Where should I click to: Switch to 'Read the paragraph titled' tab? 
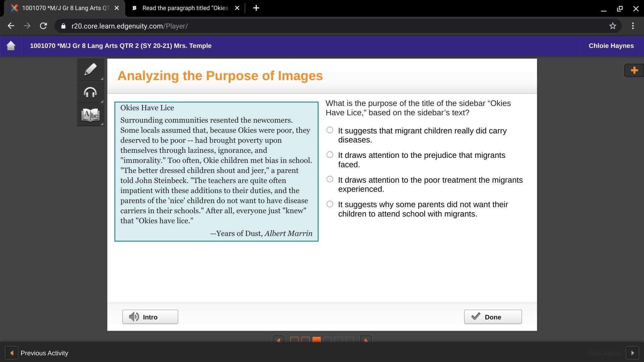pyautogui.click(x=185, y=8)
